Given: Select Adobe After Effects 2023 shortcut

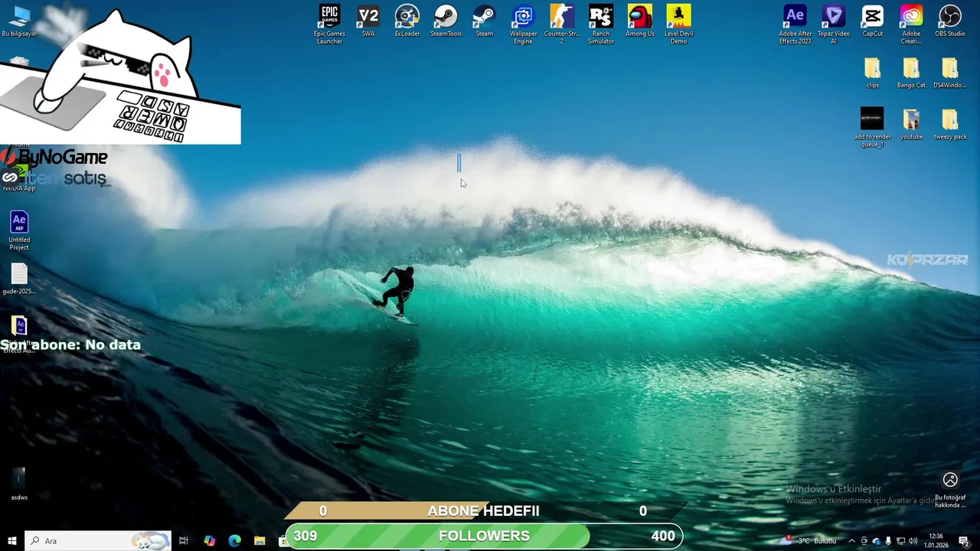Looking at the screenshot, I should (795, 24).
